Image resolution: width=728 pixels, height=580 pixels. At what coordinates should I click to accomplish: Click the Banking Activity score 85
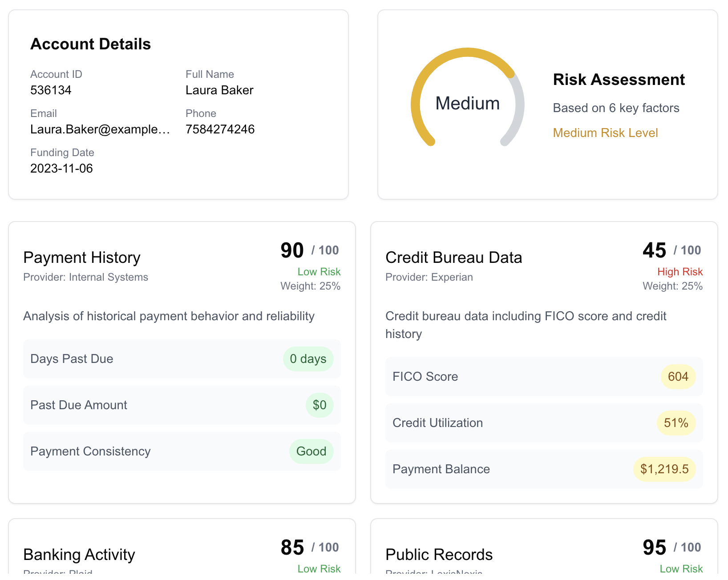[x=292, y=548]
